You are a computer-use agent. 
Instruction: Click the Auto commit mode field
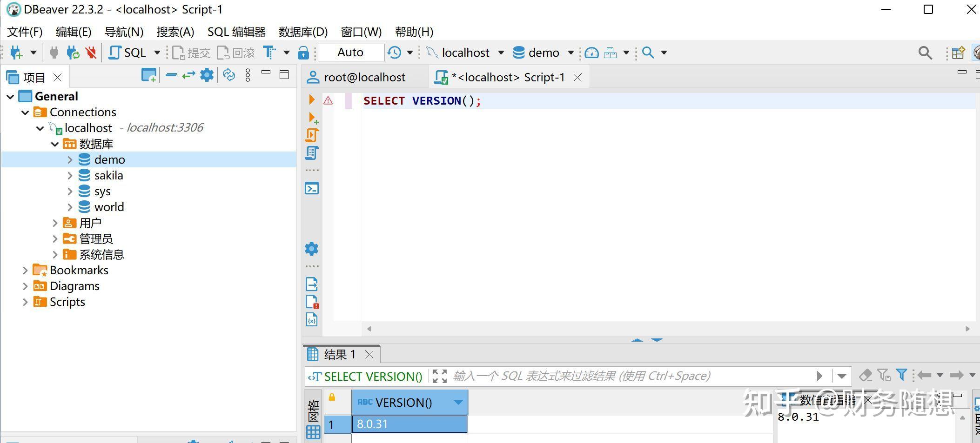click(351, 53)
